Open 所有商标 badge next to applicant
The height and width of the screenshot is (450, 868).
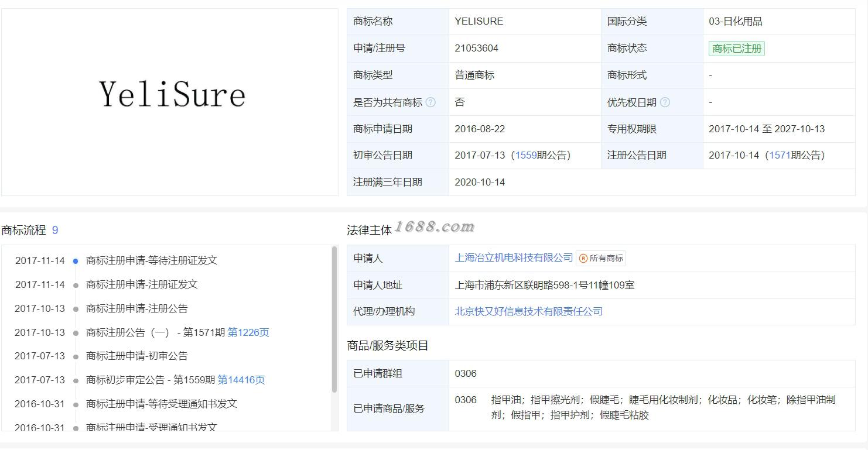click(x=601, y=258)
